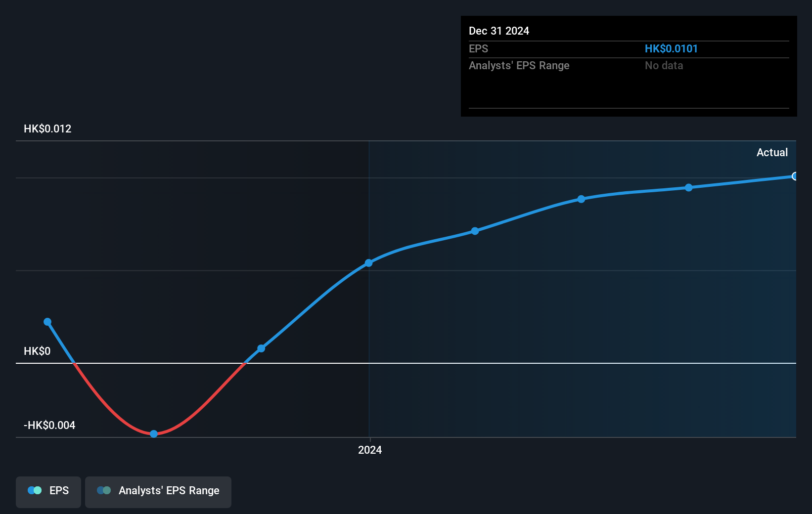Select the lowest negative EPS data point
812x514 pixels.
pyautogui.click(x=154, y=434)
